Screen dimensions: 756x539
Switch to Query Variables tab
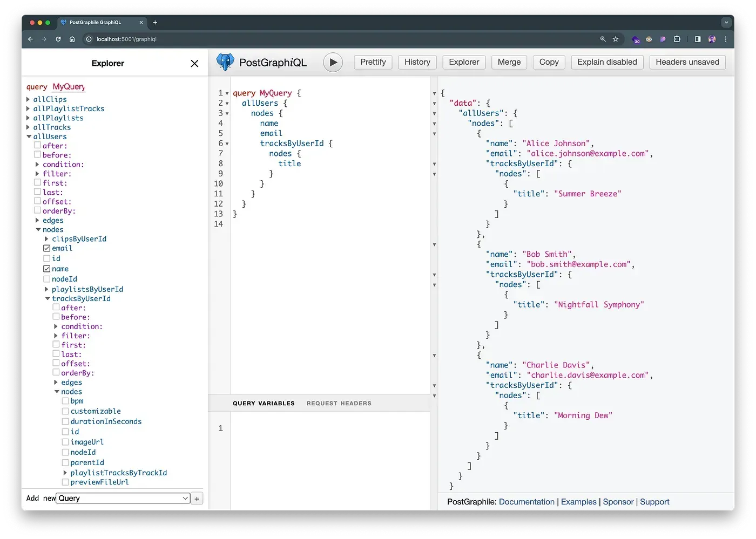(x=264, y=404)
